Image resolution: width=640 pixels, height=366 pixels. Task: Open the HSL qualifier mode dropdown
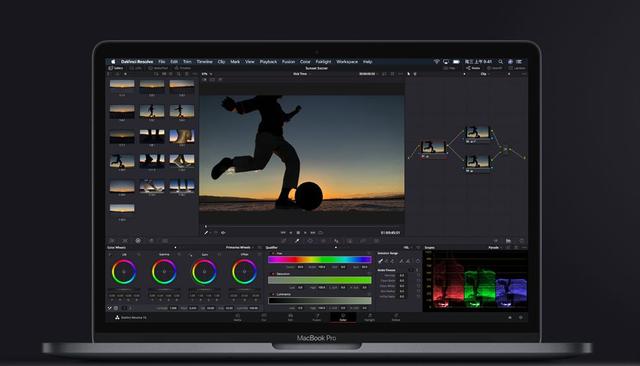(x=408, y=247)
